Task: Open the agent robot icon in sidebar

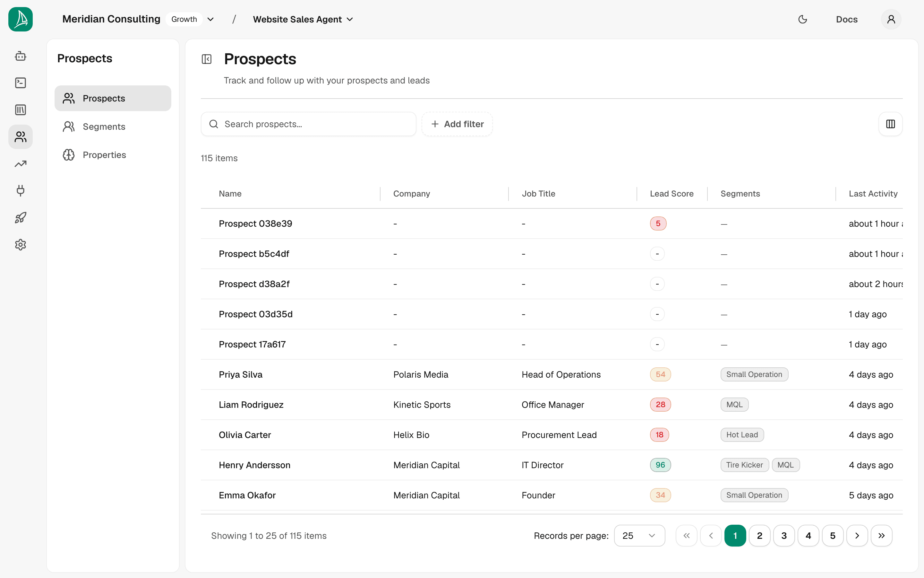Action: (21, 56)
